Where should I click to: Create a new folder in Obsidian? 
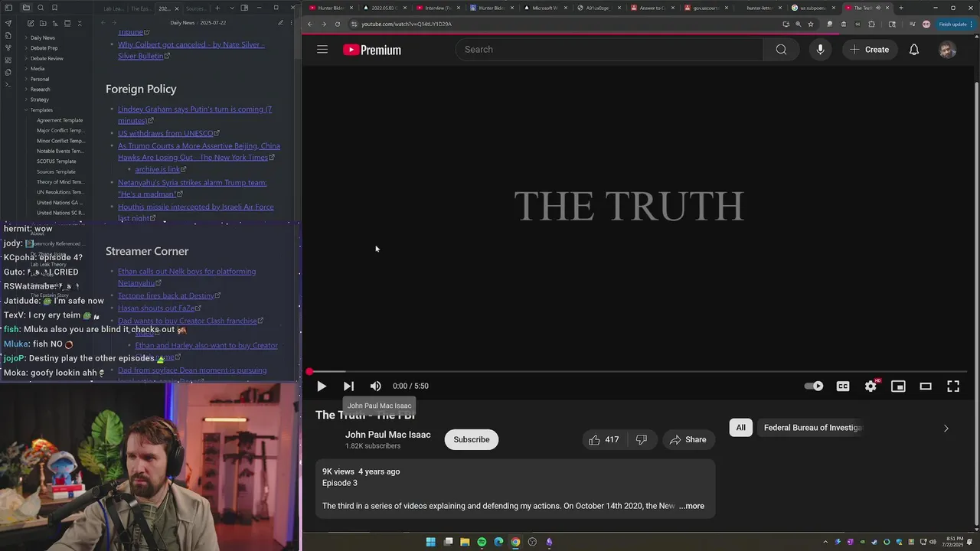click(x=43, y=23)
